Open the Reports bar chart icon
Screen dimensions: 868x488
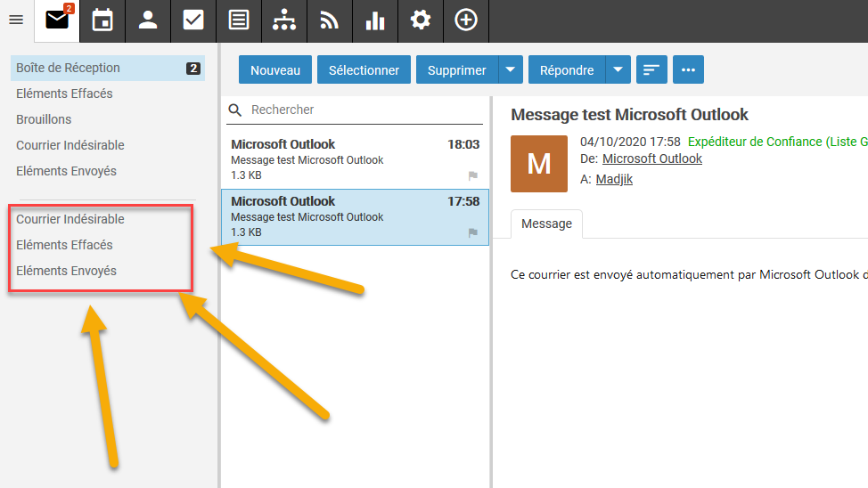coord(375,20)
